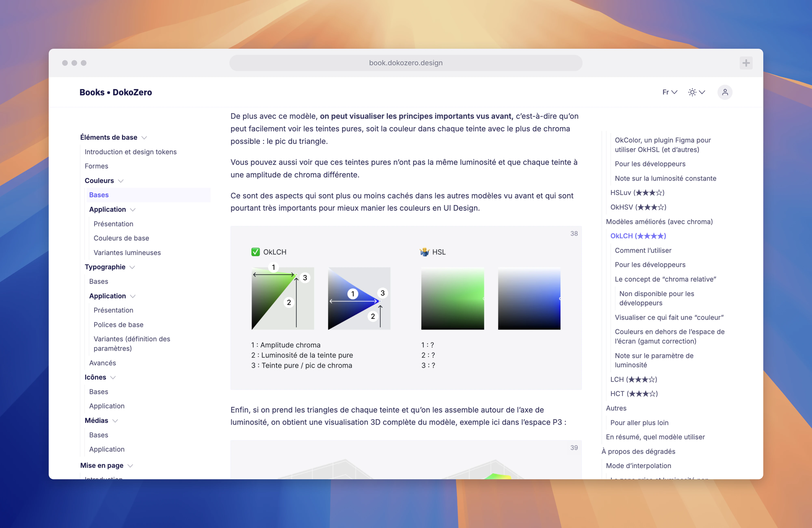This screenshot has height=528, width=812.
Task: Collapse the Médias section
Action: [x=115, y=421]
